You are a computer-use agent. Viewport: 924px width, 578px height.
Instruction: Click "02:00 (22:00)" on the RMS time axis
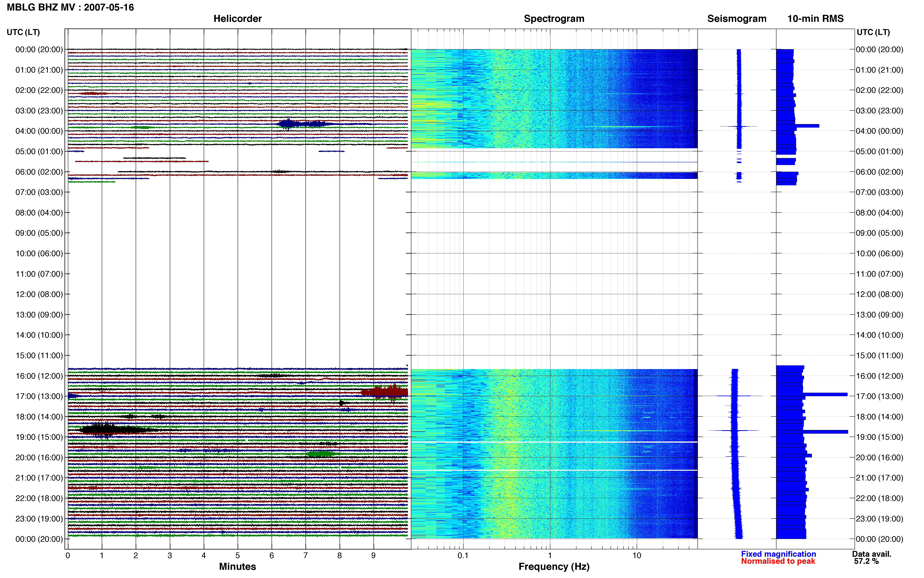[880, 90]
